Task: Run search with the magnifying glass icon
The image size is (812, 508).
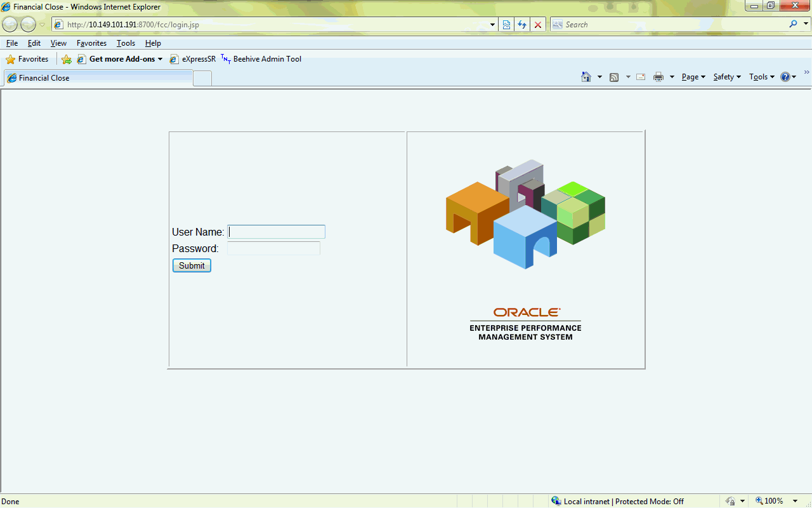Action: (792, 24)
